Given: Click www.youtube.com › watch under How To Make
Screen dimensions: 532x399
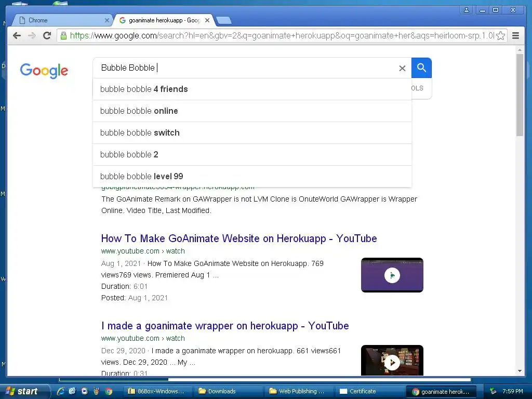Looking at the screenshot, I should (x=143, y=251).
